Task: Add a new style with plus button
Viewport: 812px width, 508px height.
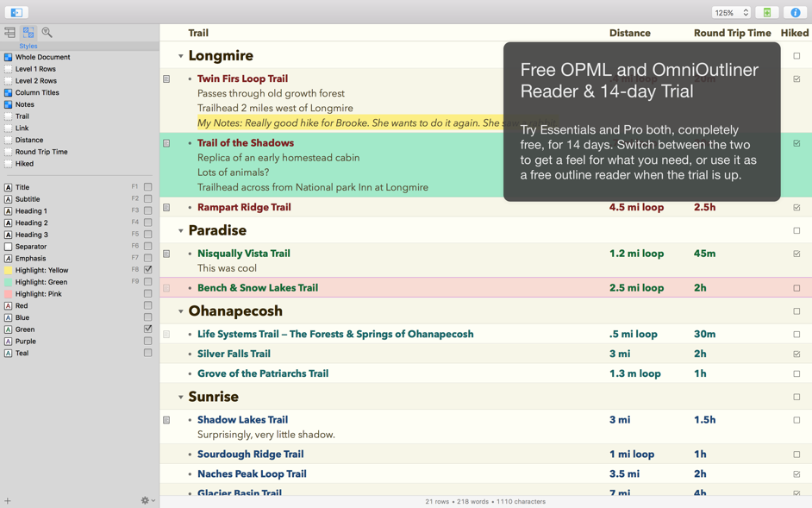Action: 8,500
